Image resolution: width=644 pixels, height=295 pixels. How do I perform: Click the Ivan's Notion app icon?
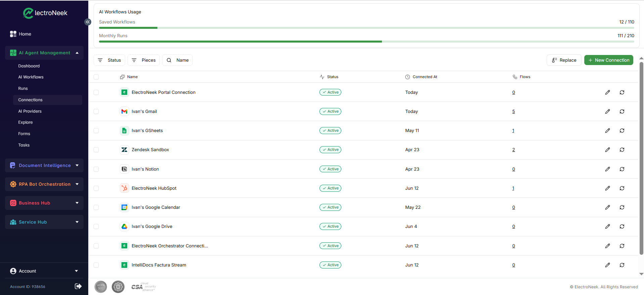(124, 169)
